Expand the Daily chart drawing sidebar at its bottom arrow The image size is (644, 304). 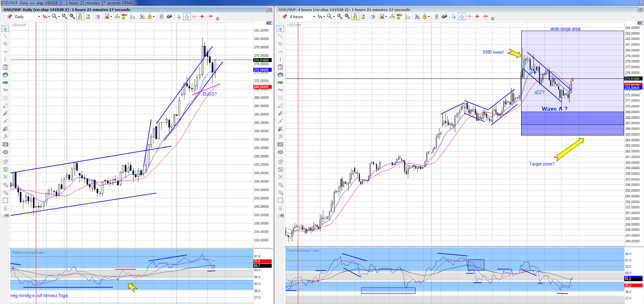point(5,215)
